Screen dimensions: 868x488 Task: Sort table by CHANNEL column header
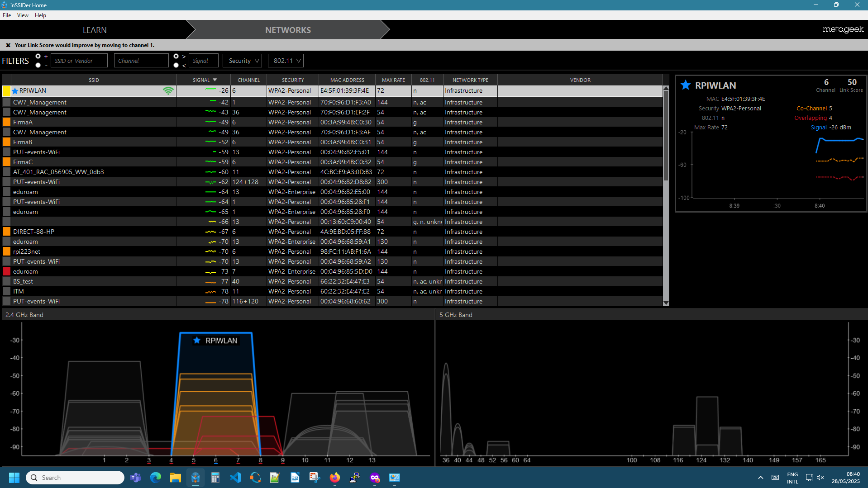coord(248,80)
